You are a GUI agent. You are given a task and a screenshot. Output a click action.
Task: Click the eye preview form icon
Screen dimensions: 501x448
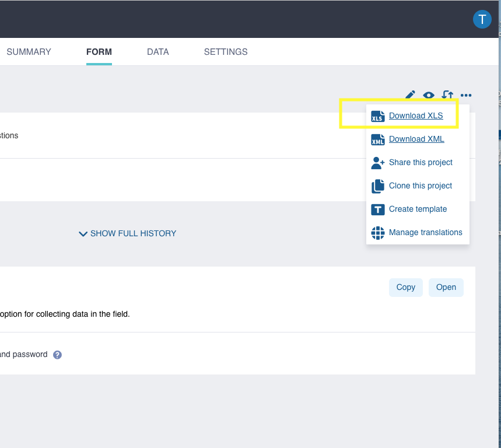pyautogui.click(x=429, y=95)
